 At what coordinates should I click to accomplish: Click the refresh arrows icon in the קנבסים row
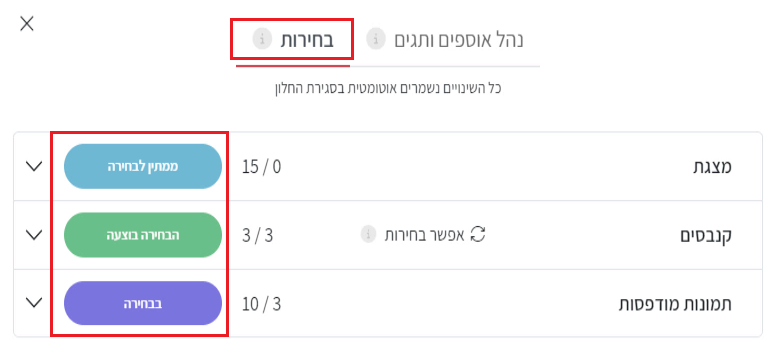click(478, 234)
